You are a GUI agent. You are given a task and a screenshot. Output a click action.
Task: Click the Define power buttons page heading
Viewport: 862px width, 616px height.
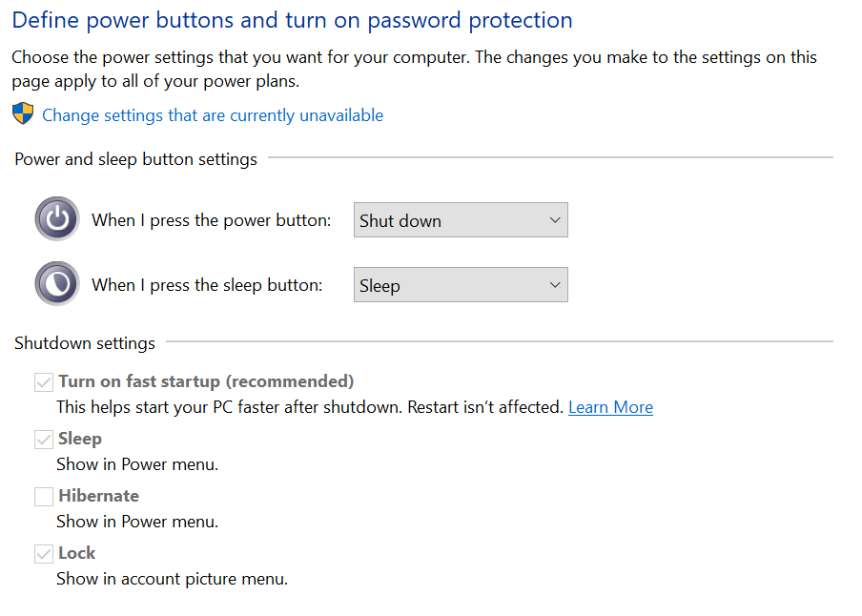click(x=292, y=20)
